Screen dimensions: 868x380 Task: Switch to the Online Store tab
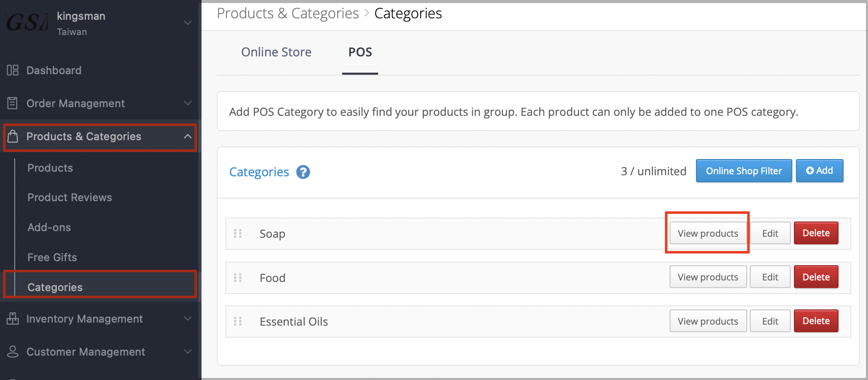pyautogui.click(x=276, y=52)
